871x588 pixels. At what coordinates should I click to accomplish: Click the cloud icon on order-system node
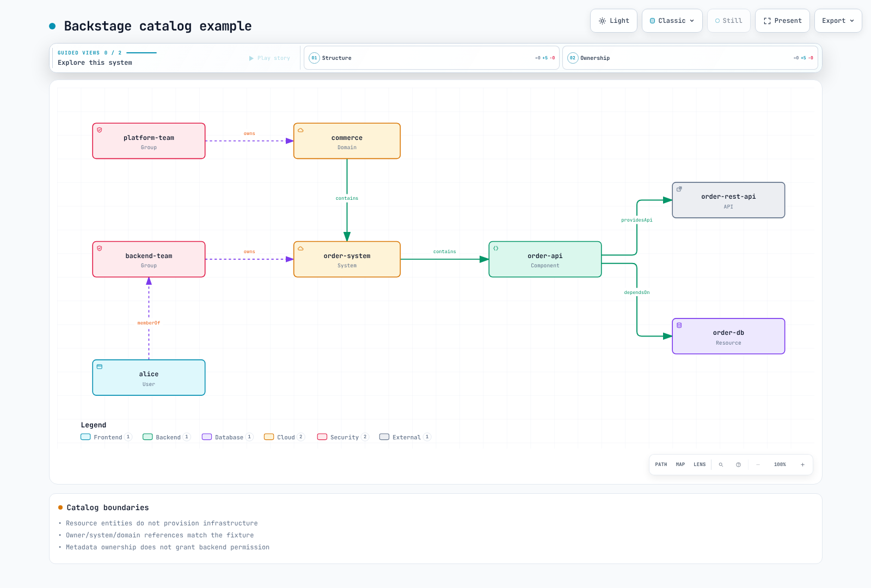[x=300, y=248]
